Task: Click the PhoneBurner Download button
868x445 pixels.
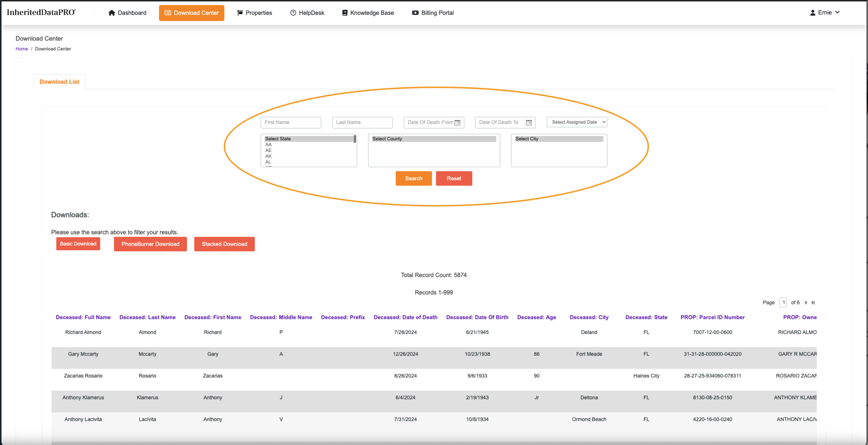Action: tap(150, 244)
